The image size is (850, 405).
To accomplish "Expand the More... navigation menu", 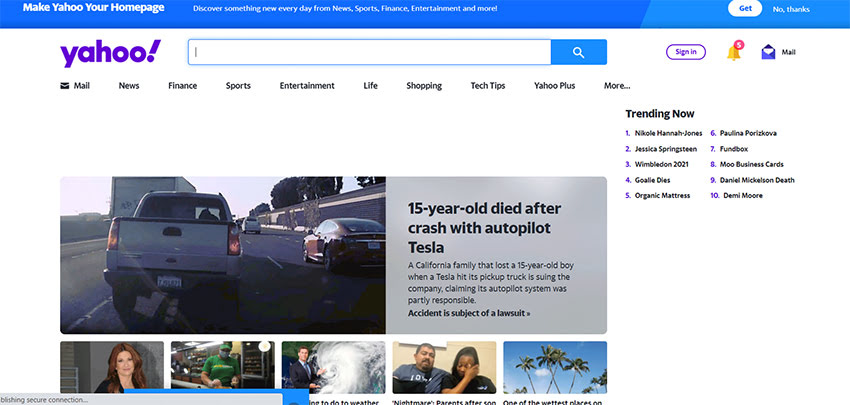I will 617,86.
